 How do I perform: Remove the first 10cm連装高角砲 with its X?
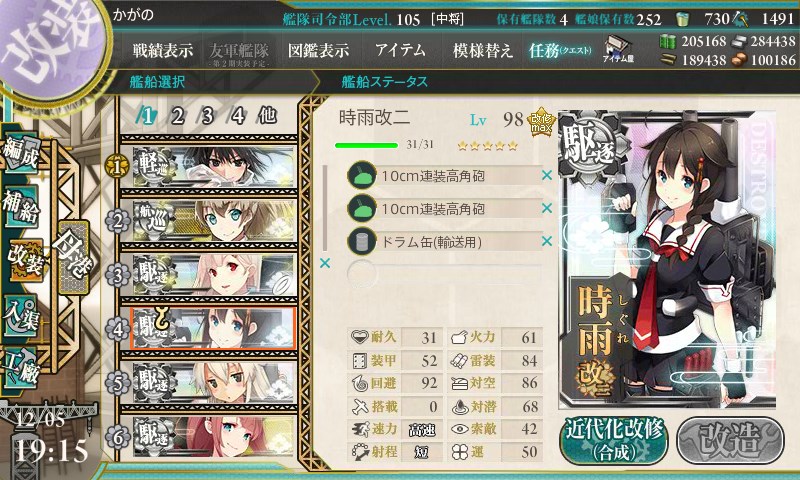pyautogui.click(x=546, y=175)
